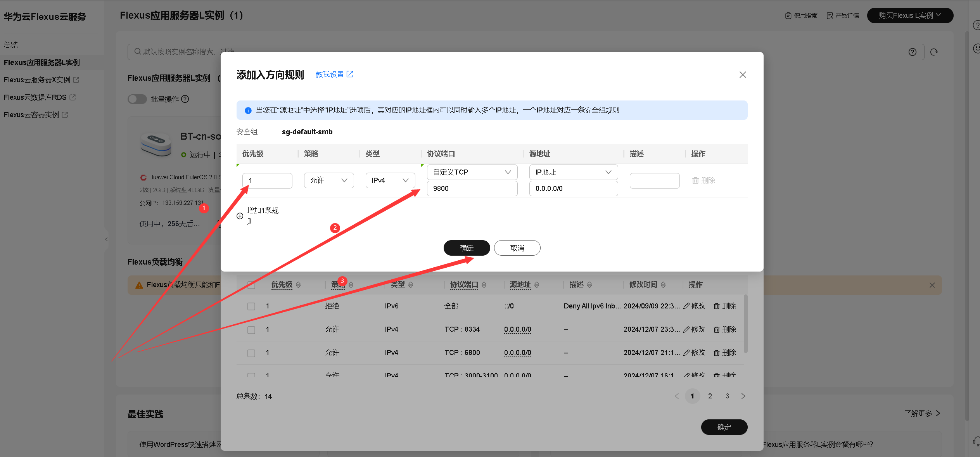Image resolution: width=980 pixels, height=457 pixels.
Task: Click the help icon in the search bar
Action: [x=912, y=52]
